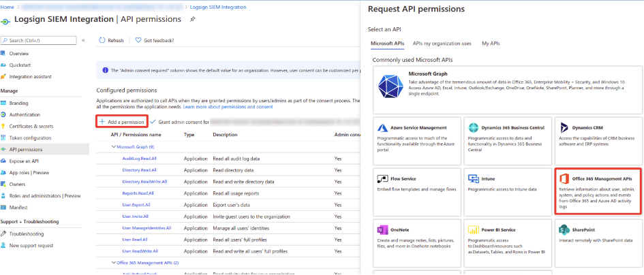Viewport: 644px width, 275px height.
Task: Click the info icon in the consent banner
Action: [105, 70]
